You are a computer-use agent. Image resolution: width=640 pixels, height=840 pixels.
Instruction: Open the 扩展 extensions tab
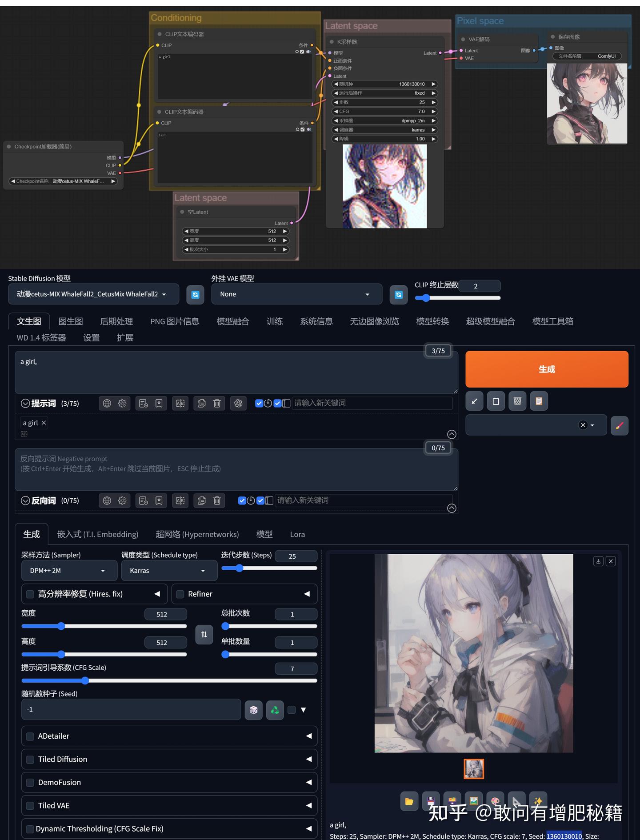click(x=125, y=338)
